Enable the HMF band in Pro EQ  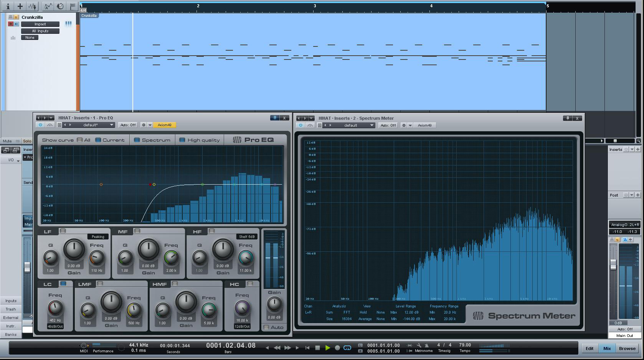(x=175, y=284)
